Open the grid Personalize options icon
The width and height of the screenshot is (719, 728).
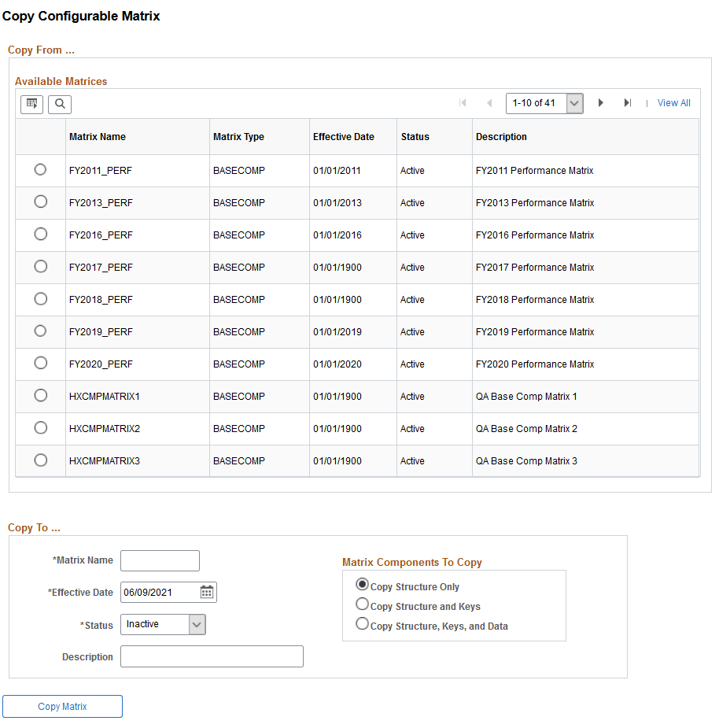31,104
